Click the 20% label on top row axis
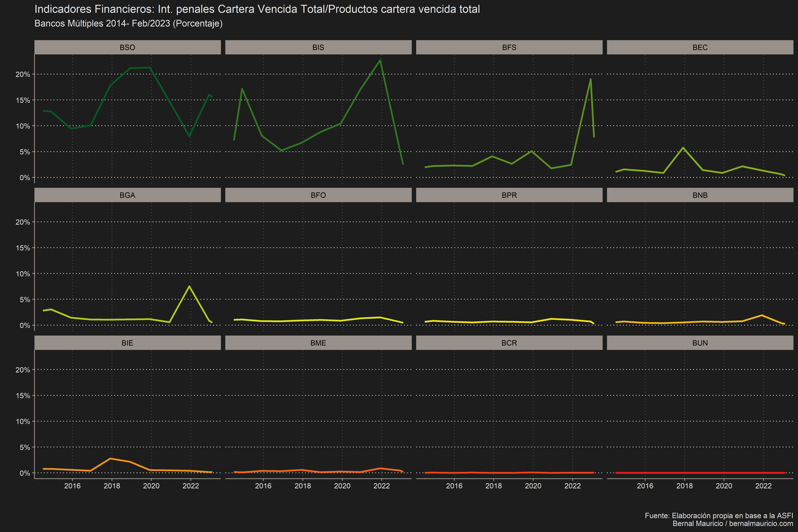This screenshot has width=798, height=532. point(23,74)
